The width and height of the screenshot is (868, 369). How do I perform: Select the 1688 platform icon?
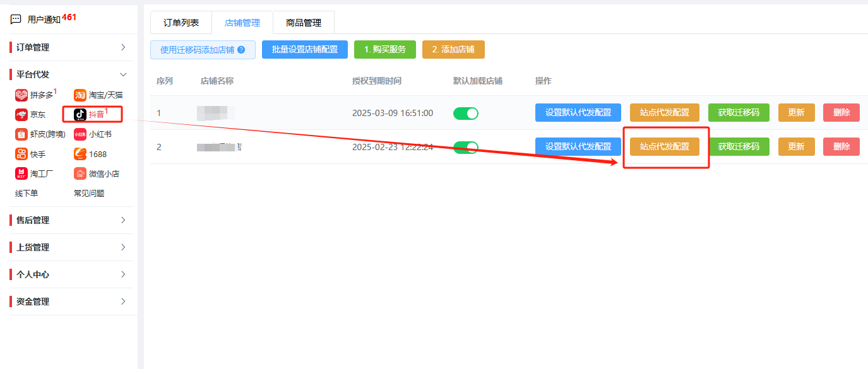pyautogui.click(x=80, y=154)
